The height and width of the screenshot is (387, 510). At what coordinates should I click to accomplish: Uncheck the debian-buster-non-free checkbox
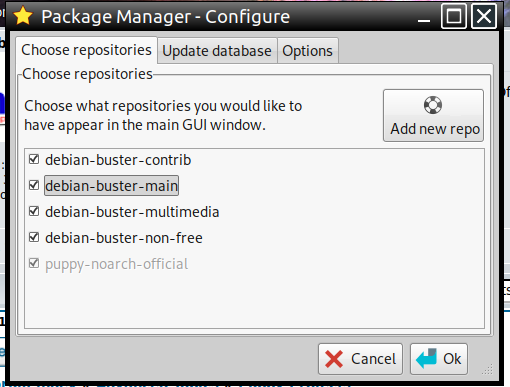click(34, 237)
